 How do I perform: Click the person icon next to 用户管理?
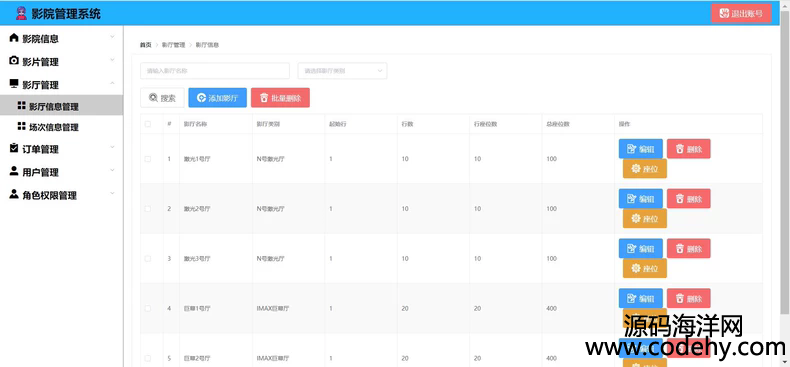click(14, 171)
